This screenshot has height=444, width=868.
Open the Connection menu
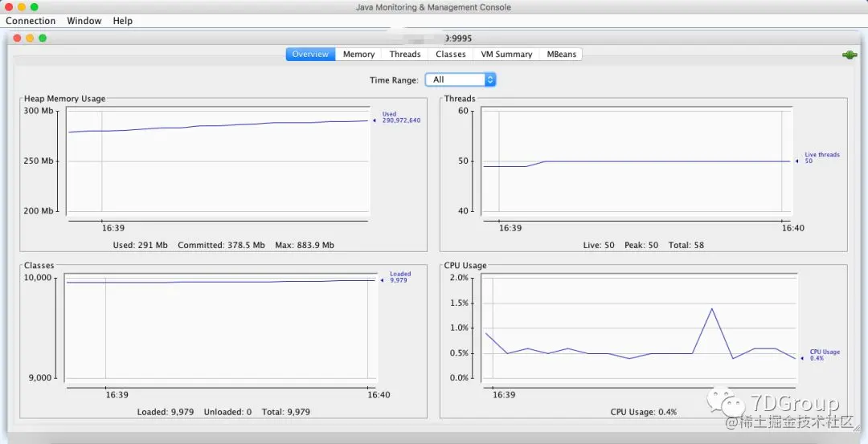coord(31,20)
